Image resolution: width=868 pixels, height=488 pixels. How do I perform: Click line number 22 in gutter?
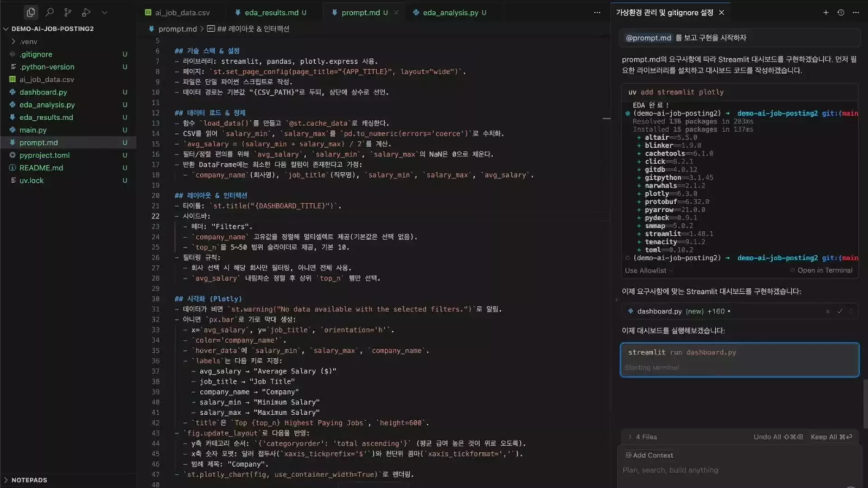[x=156, y=216]
